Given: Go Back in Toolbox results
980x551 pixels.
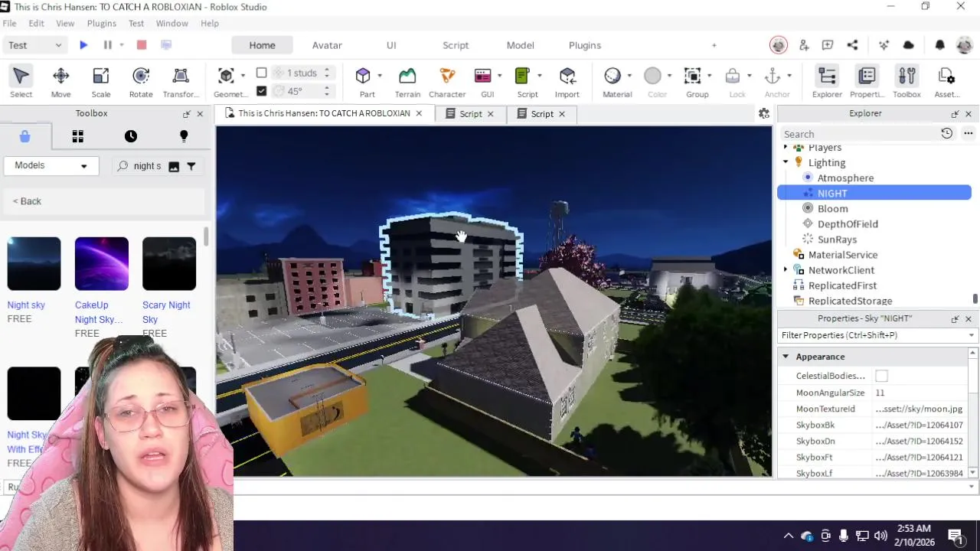Looking at the screenshot, I should click(x=27, y=201).
